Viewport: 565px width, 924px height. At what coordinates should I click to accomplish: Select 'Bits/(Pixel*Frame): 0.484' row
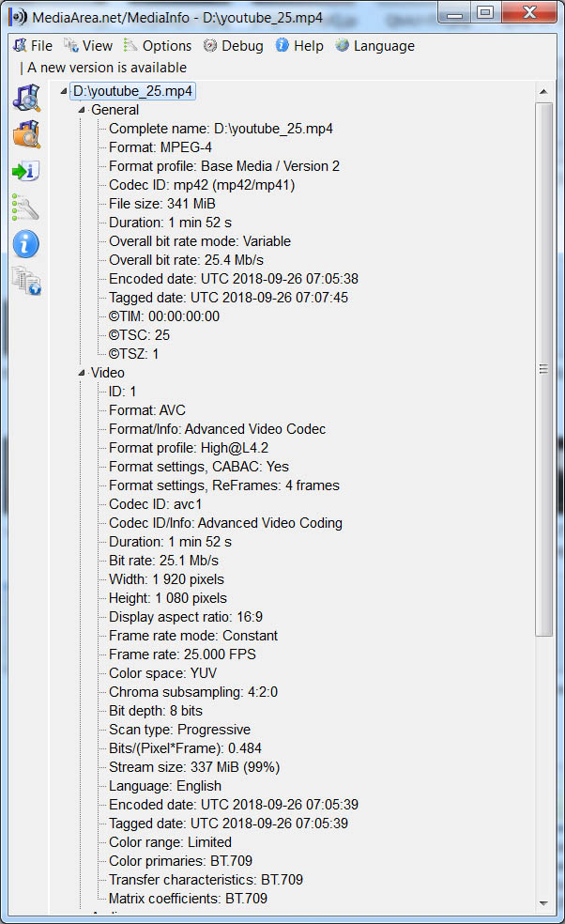coord(185,749)
